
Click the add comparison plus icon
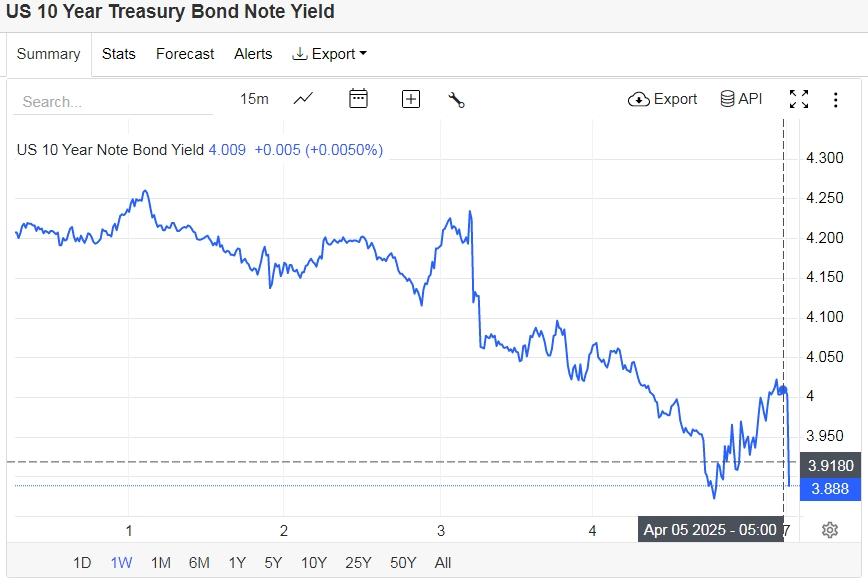point(411,98)
